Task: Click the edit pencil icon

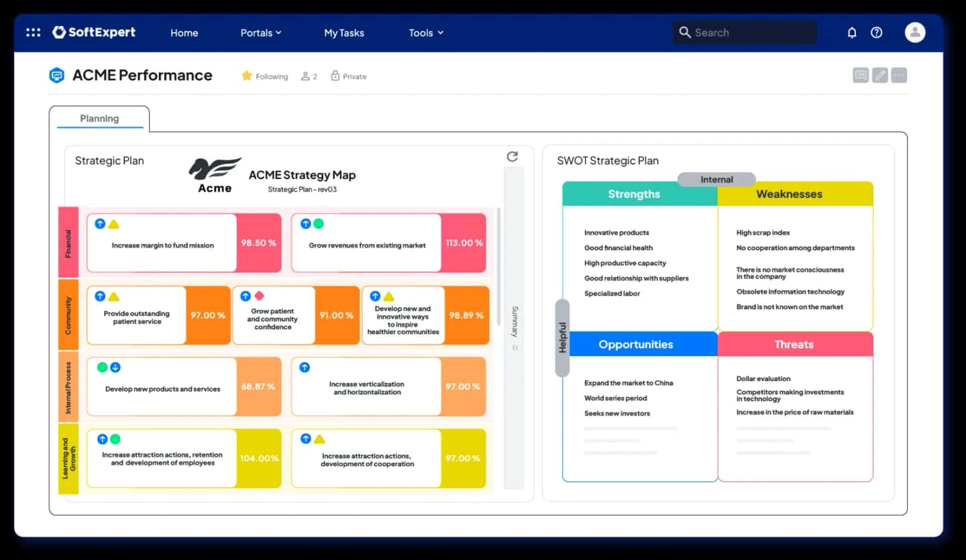Action: point(880,75)
